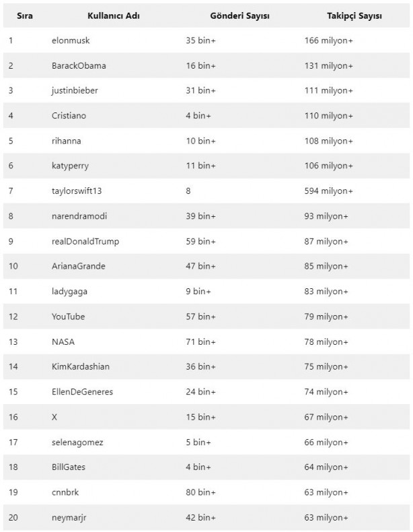Click the '80 bin+' post count for cnnbrk
This screenshot has height=532, width=413.
click(200, 491)
